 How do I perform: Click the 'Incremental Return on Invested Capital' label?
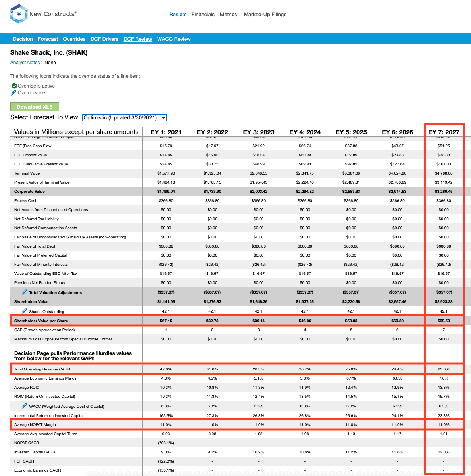[49, 416]
